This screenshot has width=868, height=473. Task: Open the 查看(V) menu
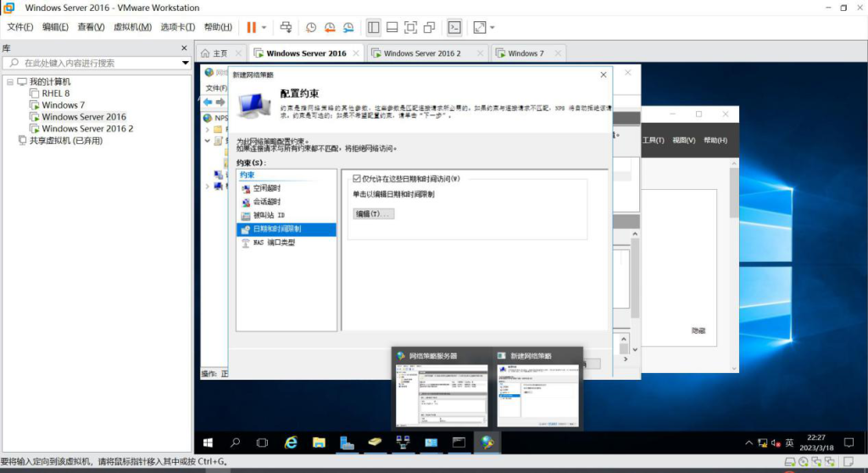point(91,26)
